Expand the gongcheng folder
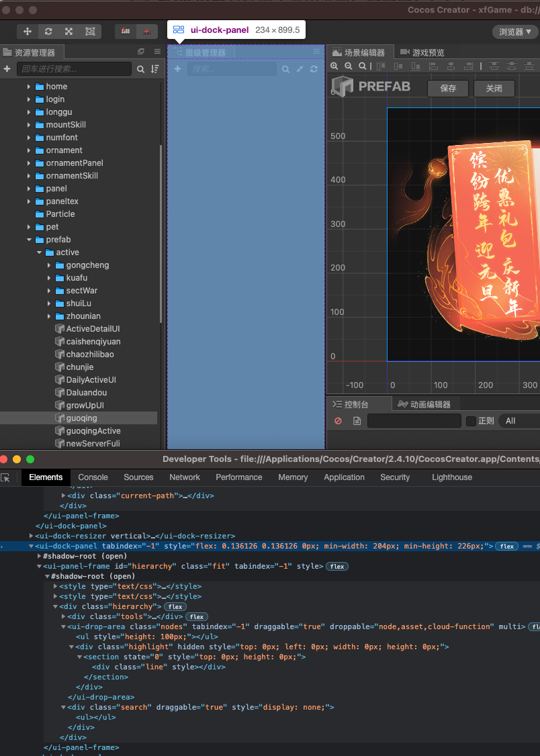 click(49, 265)
